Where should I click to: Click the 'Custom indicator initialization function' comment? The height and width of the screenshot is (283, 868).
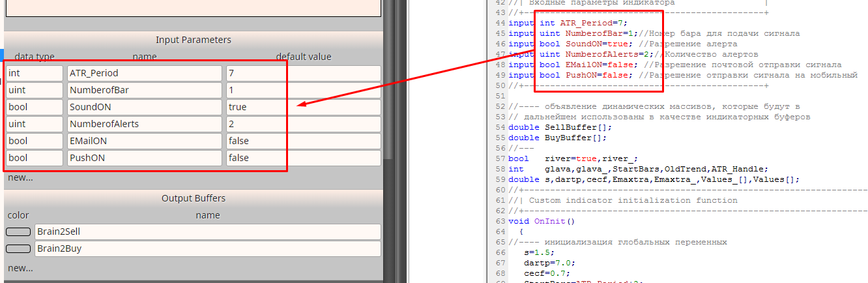(623, 200)
